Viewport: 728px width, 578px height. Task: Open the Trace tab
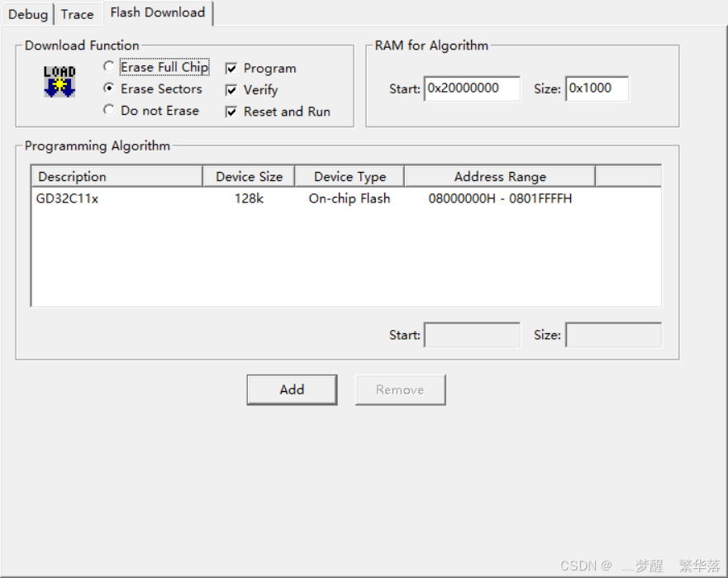click(x=77, y=14)
